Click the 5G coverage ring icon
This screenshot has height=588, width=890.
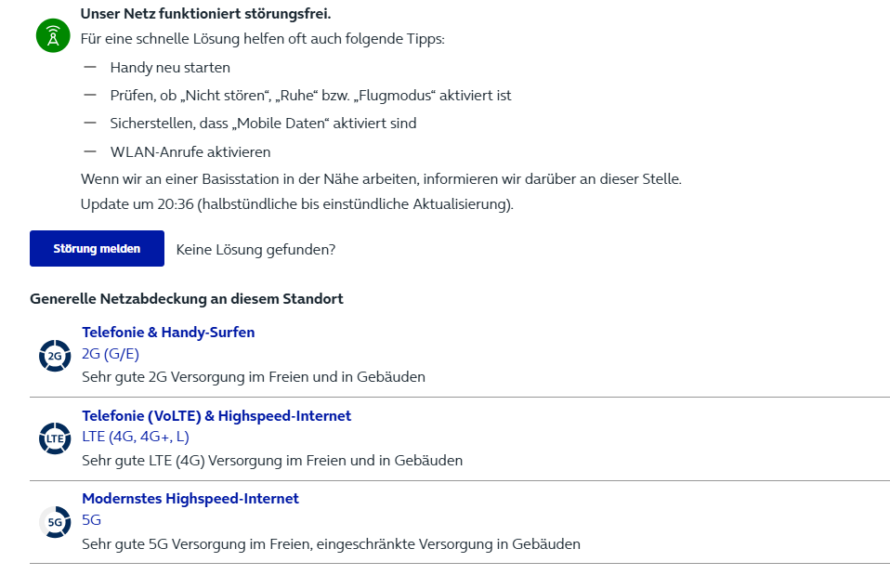(55, 522)
